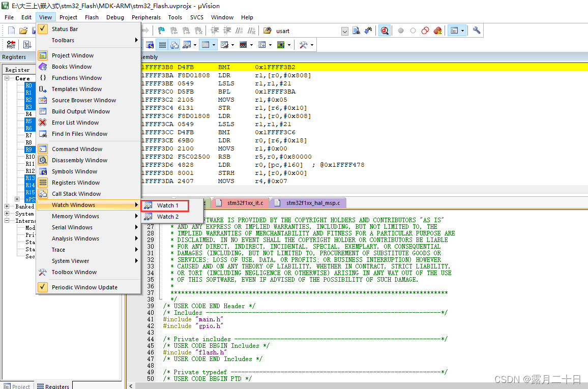The width and height of the screenshot is (588, 389).
Task: Click the Unindent selection icon
Action: (x=227, y=31)
